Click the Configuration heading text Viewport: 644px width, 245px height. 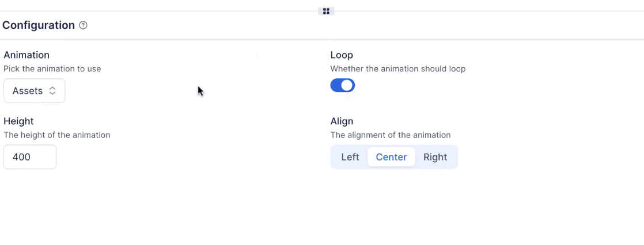pos(39,25)
